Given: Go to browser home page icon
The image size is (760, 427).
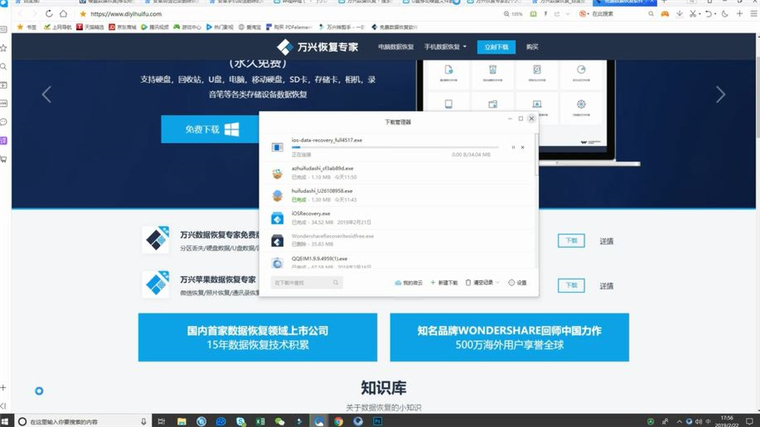Looking at the screenshot, I should [x=63, y=14].
